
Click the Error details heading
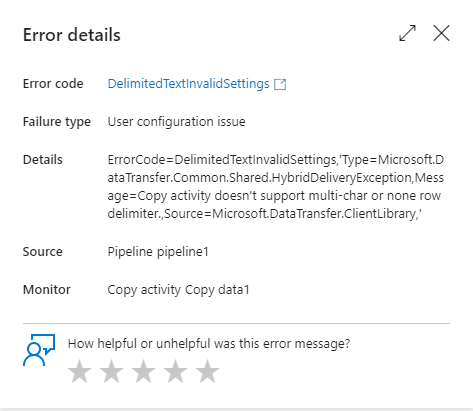tap(72, 35)
